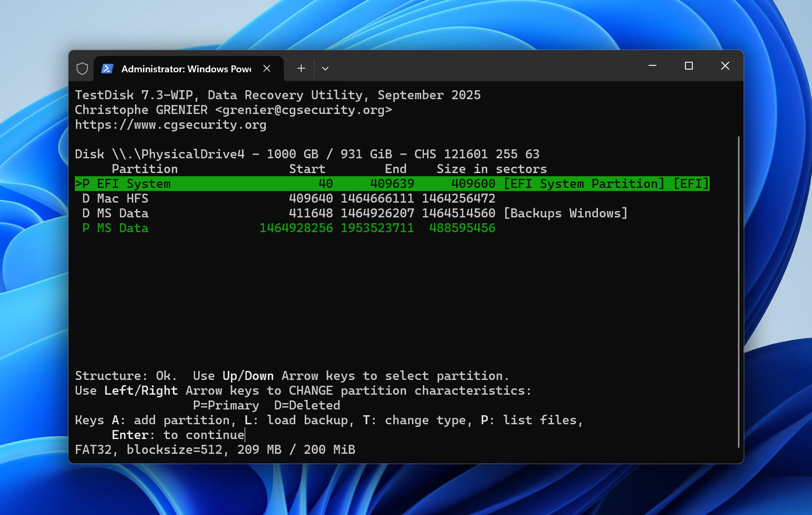This screenshot has height=515, width=812.
Task: Click the L: load backup hint
Action: [299, 420]
